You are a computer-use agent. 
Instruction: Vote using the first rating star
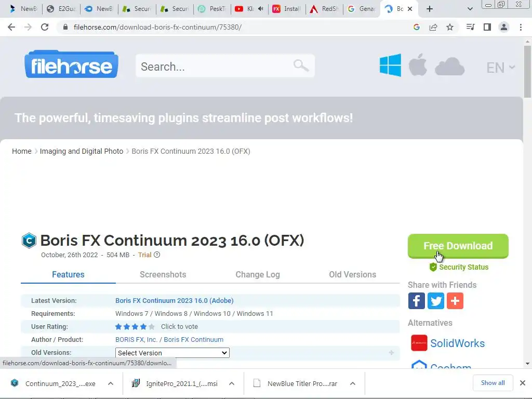(118, 327)
